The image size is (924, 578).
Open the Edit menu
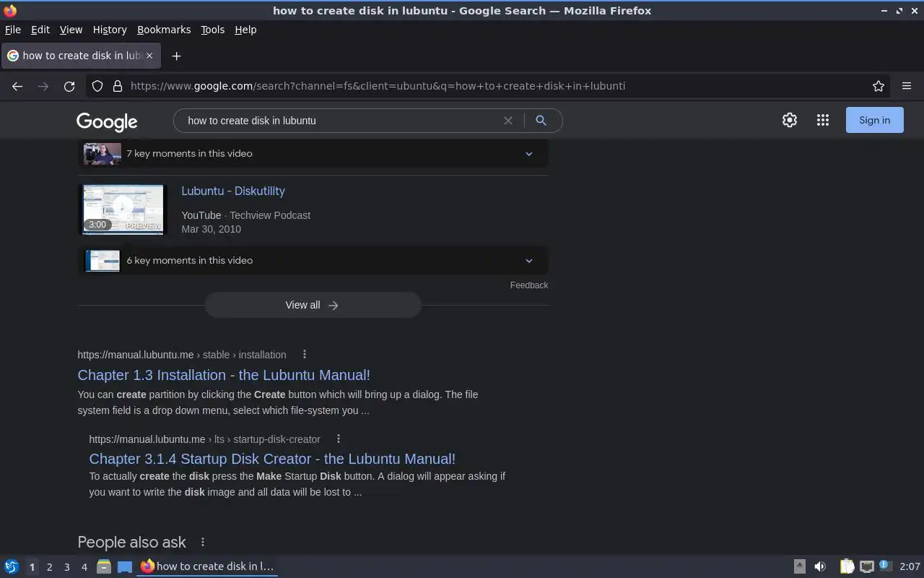(x=40, y=30)
